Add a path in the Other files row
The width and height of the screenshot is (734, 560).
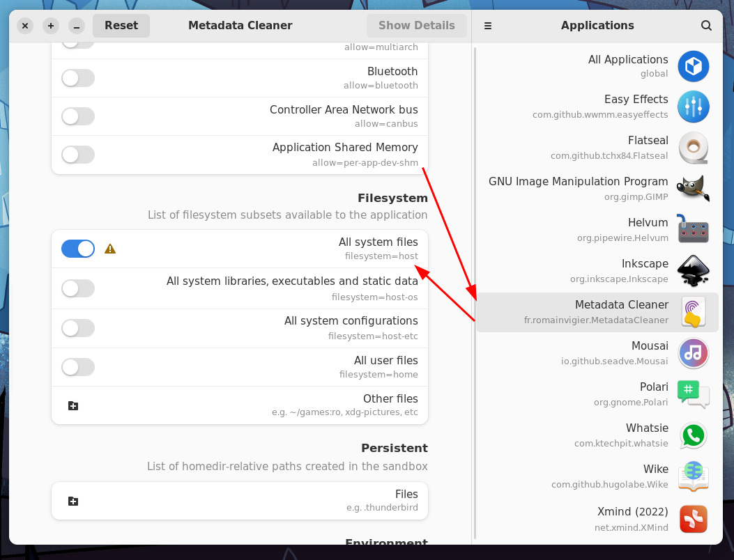[x=73, y=405]
